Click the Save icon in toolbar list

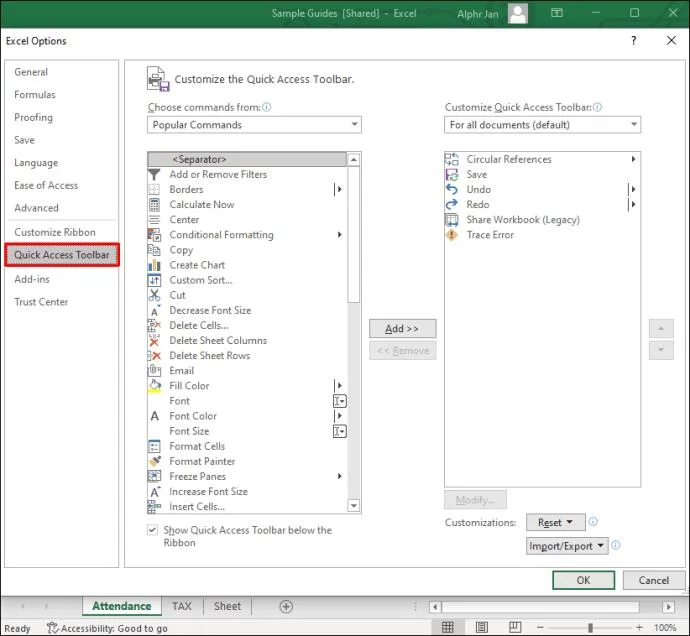click(451, 175)
